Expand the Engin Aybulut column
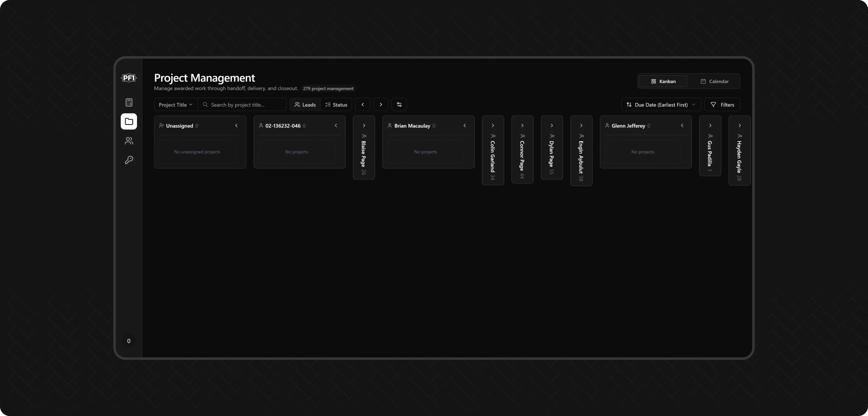The width and height of the screenshot is (868, 416). (581, 125)
